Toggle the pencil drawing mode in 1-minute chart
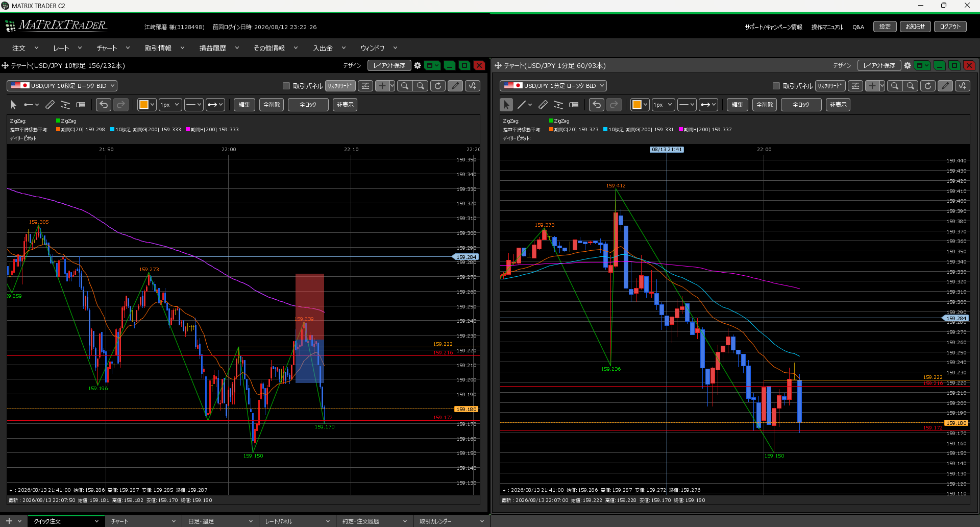Screen dimensions: 980x527 pos(945,86)
